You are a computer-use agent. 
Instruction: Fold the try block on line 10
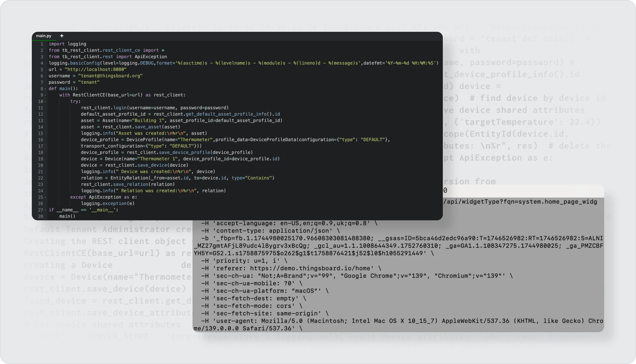click(x=45, y=101)
